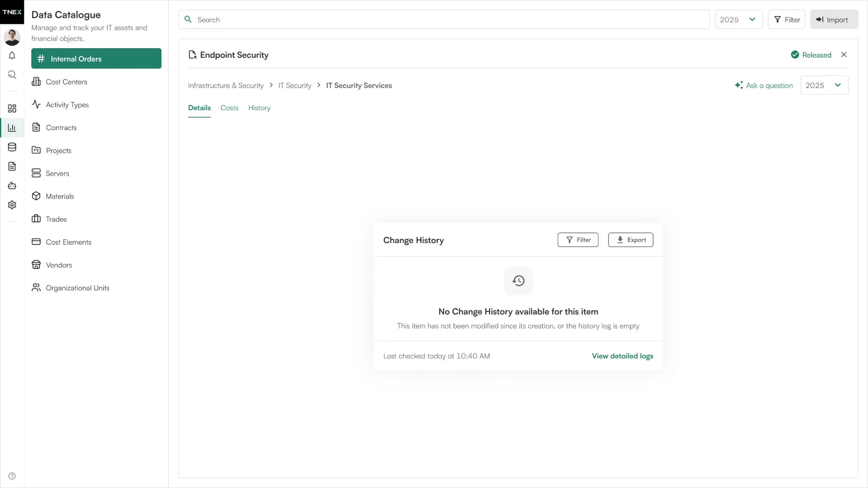868x488 pixels.
Task: Click the TNEX logo
Action: 12,12
